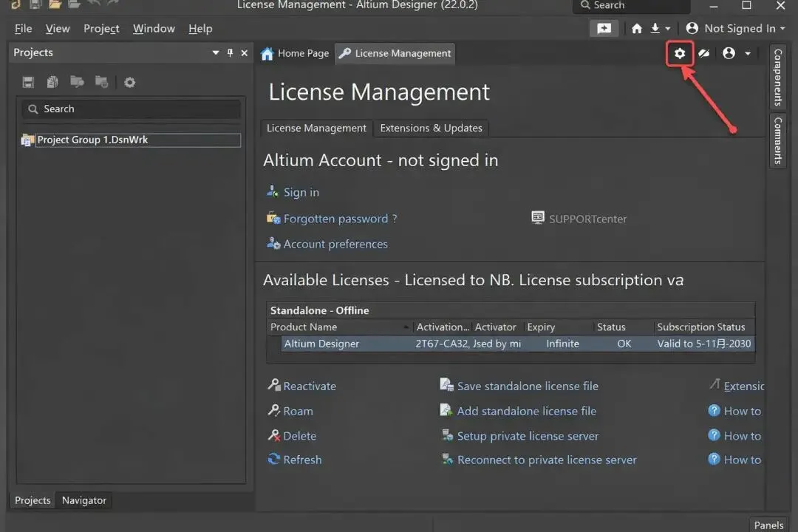Pin the Projects panel
This screenshot has width=798, height=532.
pyautogui.click(x=230, y=52)
